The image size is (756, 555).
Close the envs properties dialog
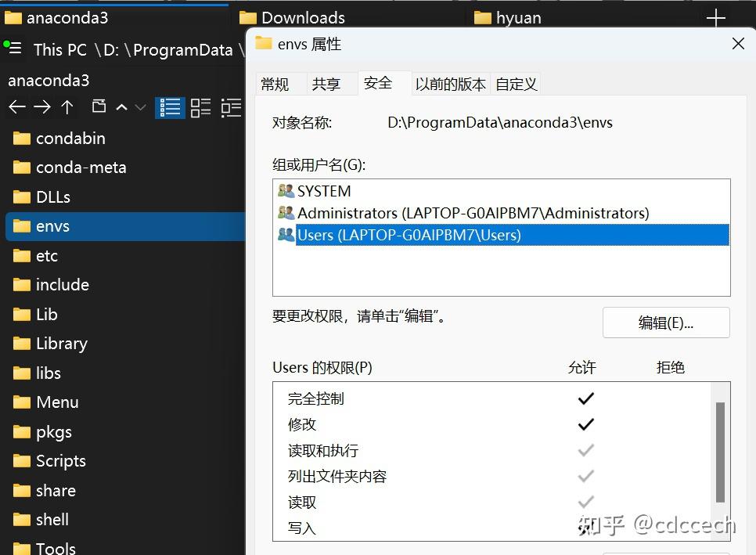click(x=738, y=43)
